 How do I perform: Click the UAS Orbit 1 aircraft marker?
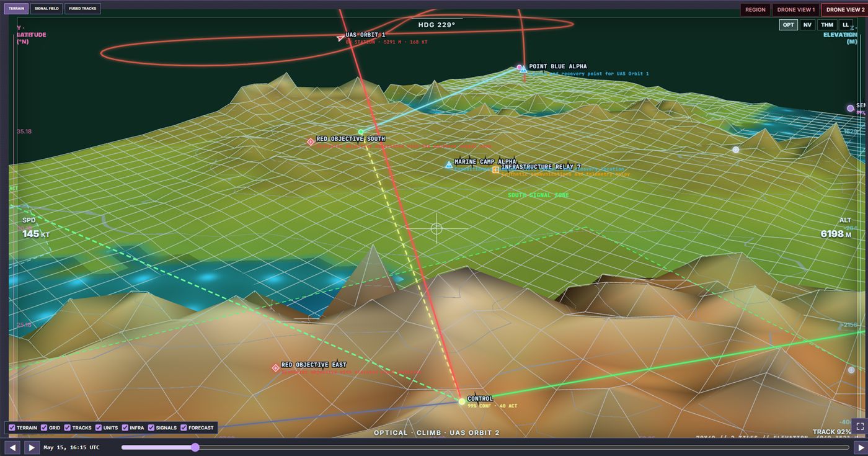[x=340, y=38]
